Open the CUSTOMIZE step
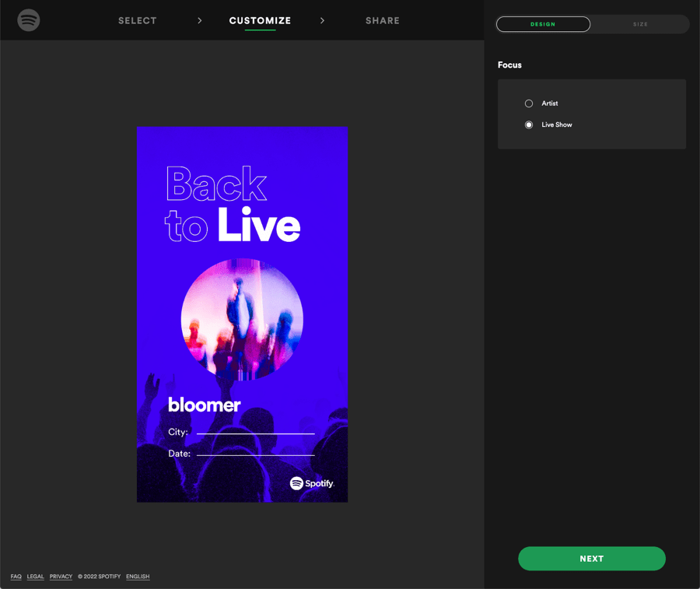The height and width of the screenshot is (589, 700). (260, 21)
